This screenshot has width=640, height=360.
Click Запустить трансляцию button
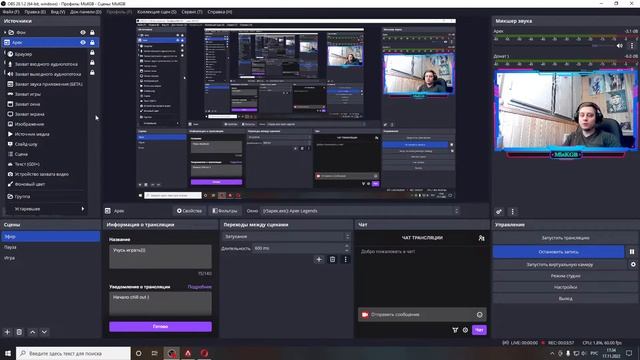[x=565, y=238]
